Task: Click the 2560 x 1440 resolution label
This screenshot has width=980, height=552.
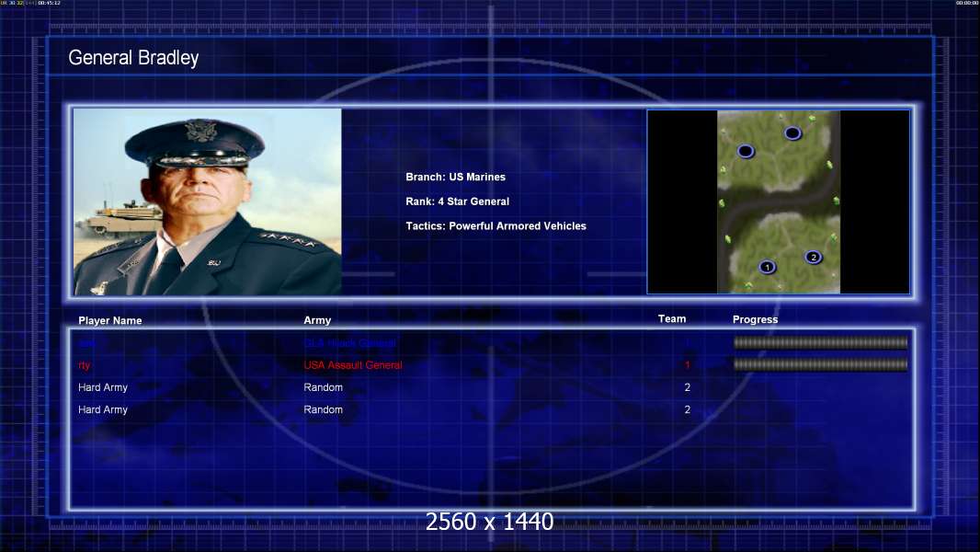Action: click(489, 522)
